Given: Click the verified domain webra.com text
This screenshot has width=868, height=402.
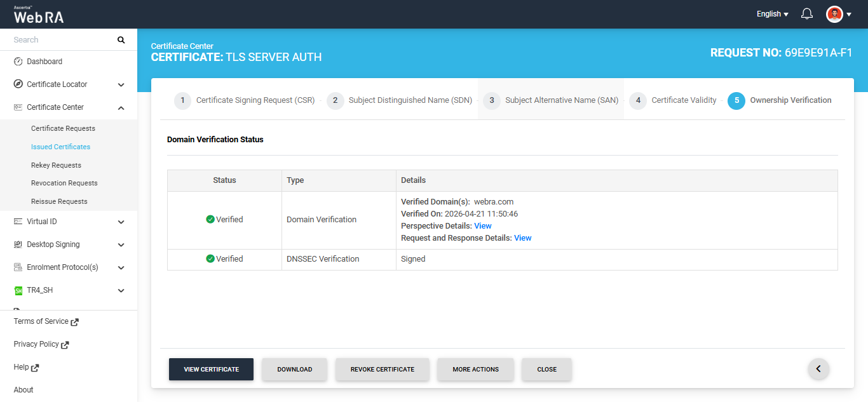Looking at the screenshot, I should pos(494,202).
